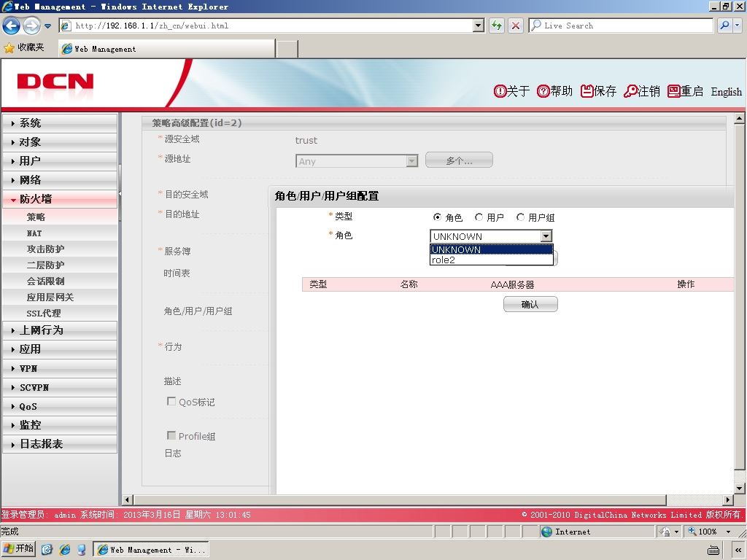Collapse the 防火墙 menu
The height and width of the screenshot is (560, 747).
[60, 199]
